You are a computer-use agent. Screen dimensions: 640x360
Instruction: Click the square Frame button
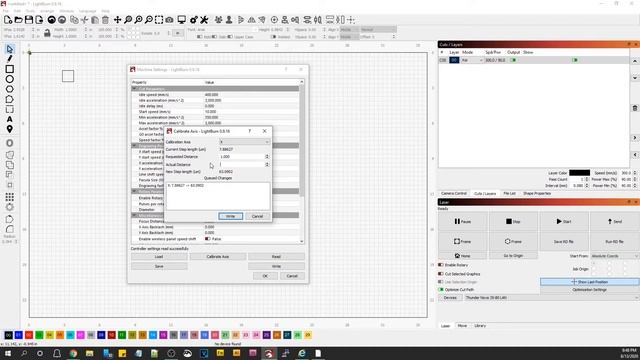462,242
